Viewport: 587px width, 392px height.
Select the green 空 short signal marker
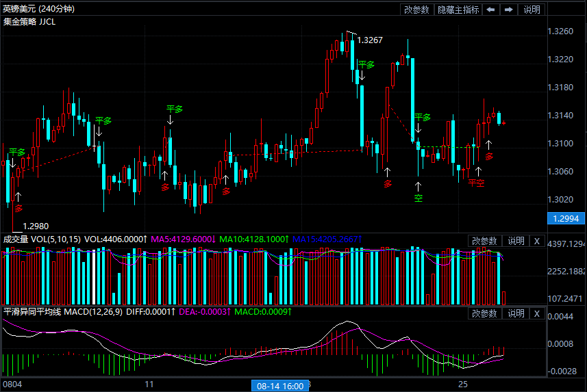point(418,198)
